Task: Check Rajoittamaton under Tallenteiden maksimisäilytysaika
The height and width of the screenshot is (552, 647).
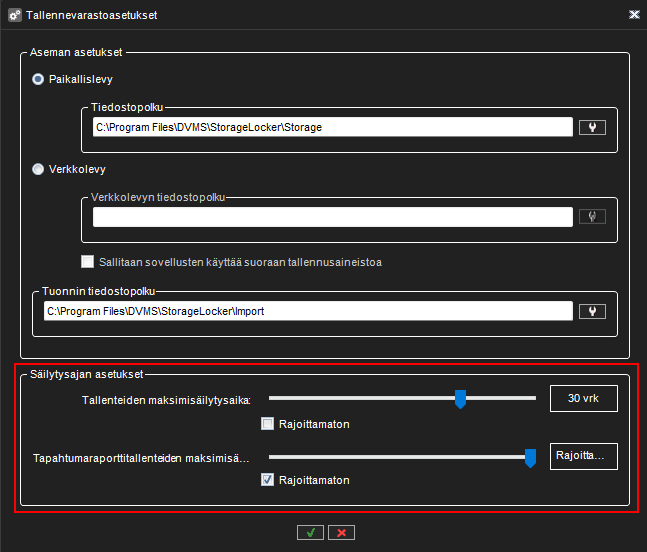Action: tap(267, 423)
